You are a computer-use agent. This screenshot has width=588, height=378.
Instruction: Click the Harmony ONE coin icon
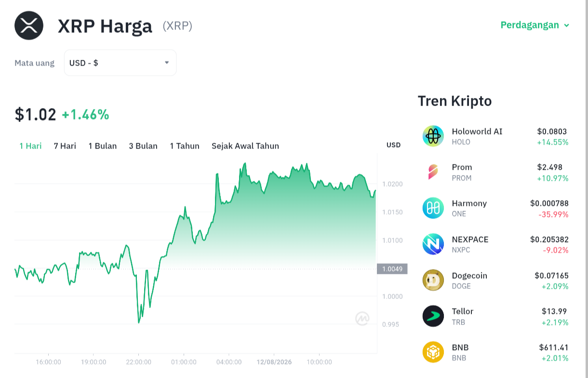(433, 208)
